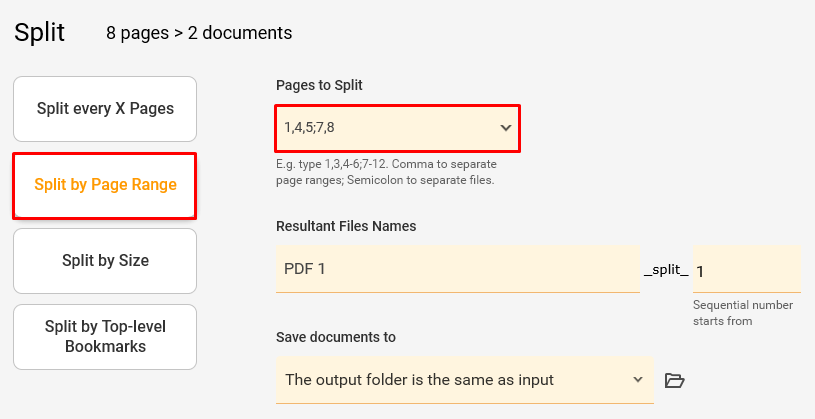The image size is (815, 419).
Task: Click the PDF 1 file name field
Action: point(458,269)
